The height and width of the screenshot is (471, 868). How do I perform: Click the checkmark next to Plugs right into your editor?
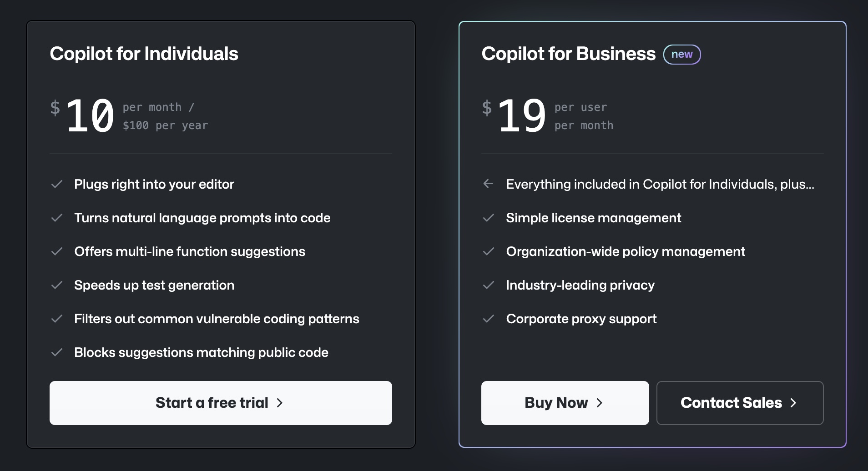click(57, 184)
